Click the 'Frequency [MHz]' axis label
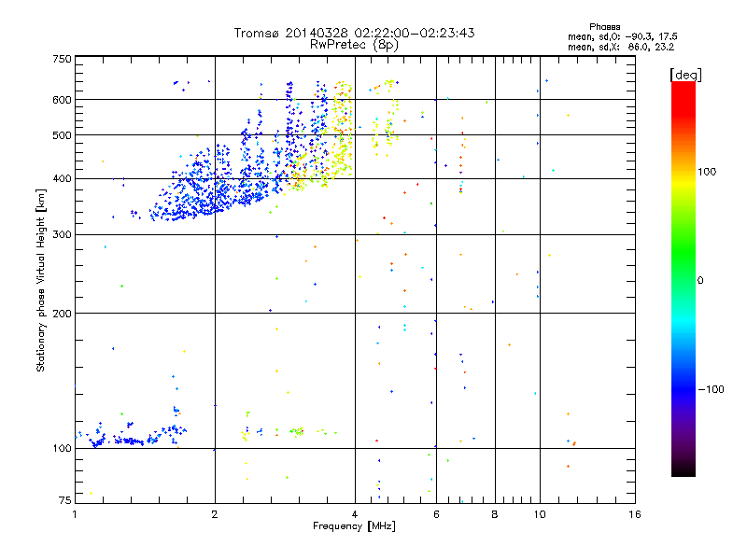Image resolution: width=747 pixels, height=560 pixels. [354, 526]
